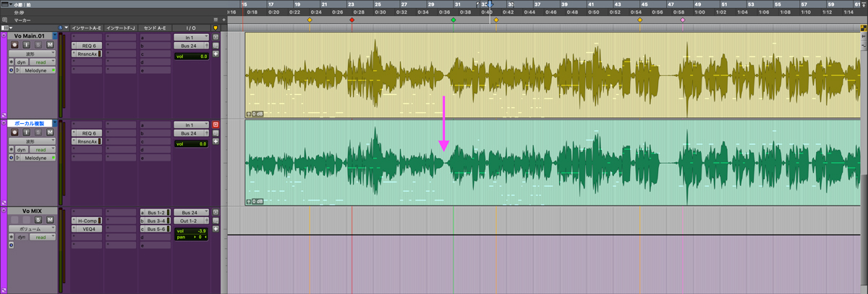Open ruler view selector menu
Image resolution: width=868 pixels, height=294 pixels.
coord(6,4)
